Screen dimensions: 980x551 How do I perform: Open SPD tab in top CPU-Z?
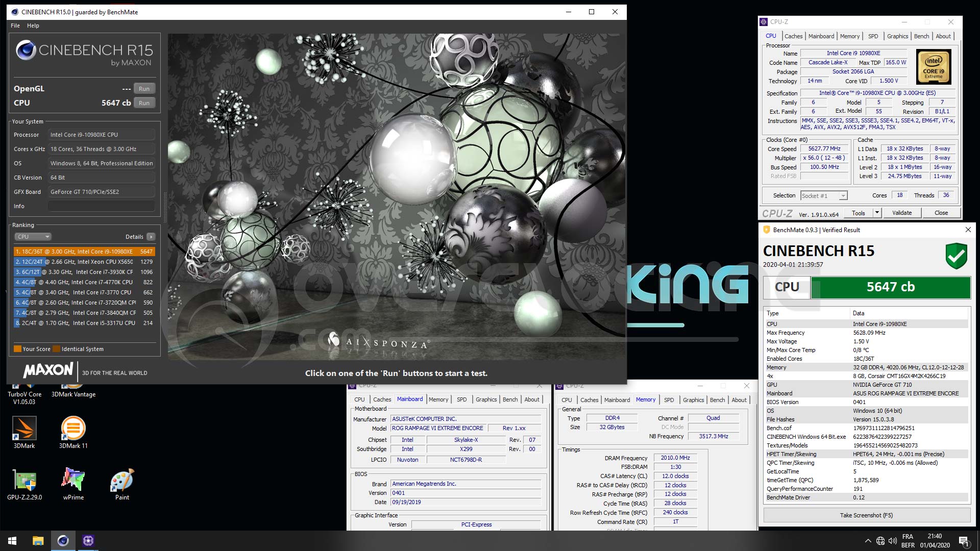873,36
